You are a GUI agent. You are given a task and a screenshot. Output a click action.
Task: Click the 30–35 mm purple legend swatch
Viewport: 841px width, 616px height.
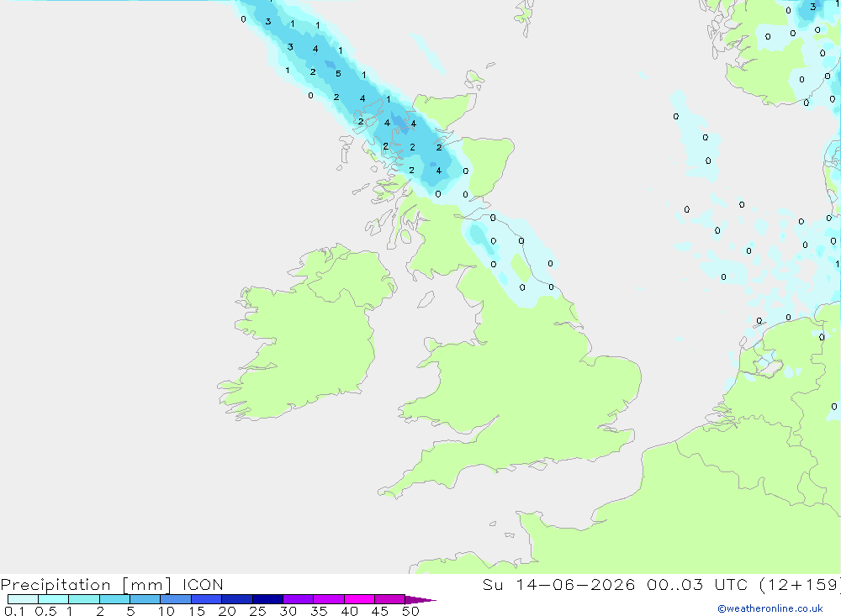pyautogui.click(x=299, y=599)
